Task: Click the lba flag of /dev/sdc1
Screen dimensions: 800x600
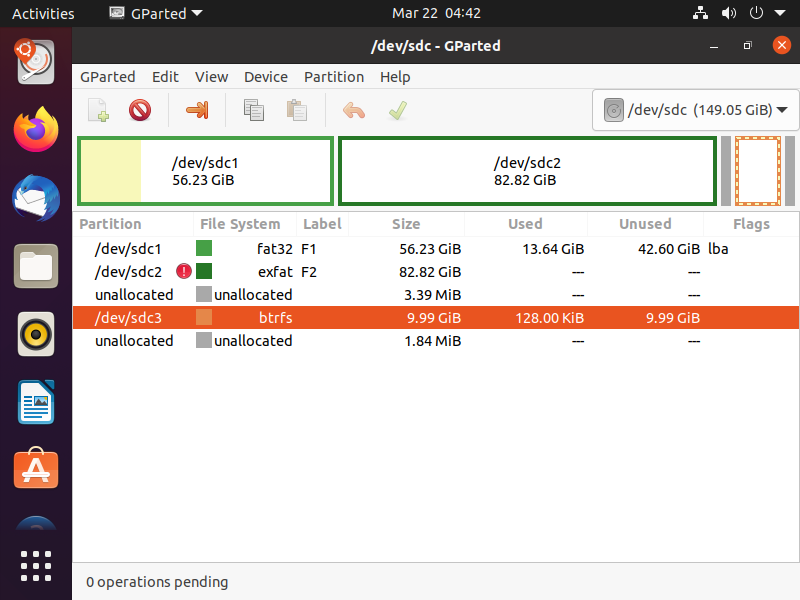Action: click(718, 249)
